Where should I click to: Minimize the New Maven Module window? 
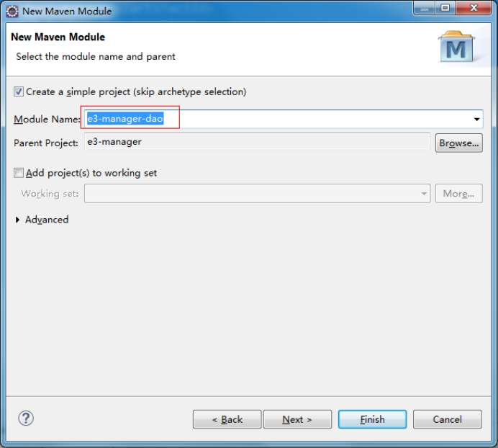point(425,8)
